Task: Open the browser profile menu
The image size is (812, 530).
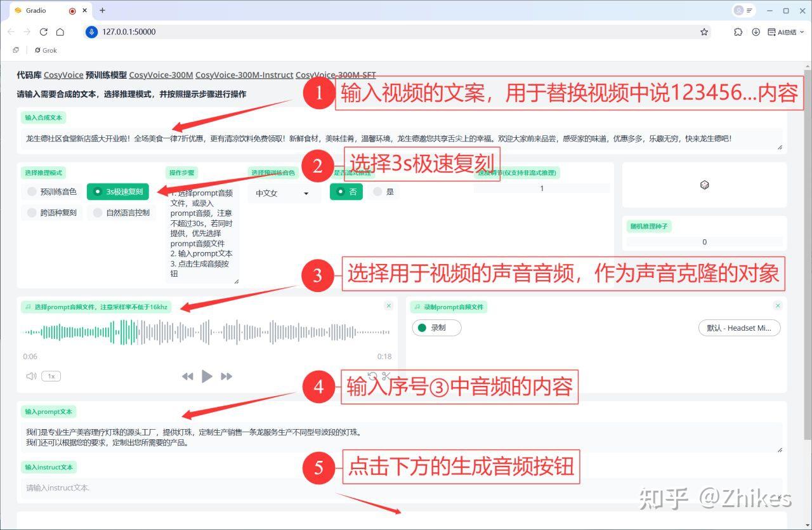Action: click(x=743, y=10)
